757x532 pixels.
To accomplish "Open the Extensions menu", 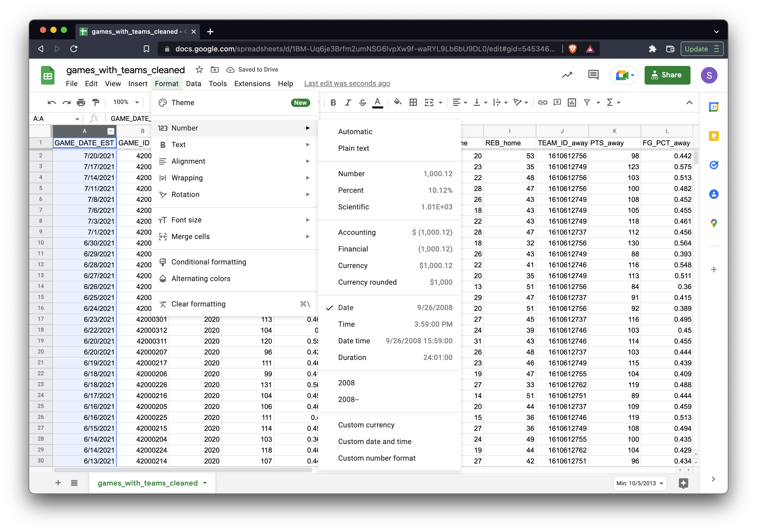I will coord(252,83).
